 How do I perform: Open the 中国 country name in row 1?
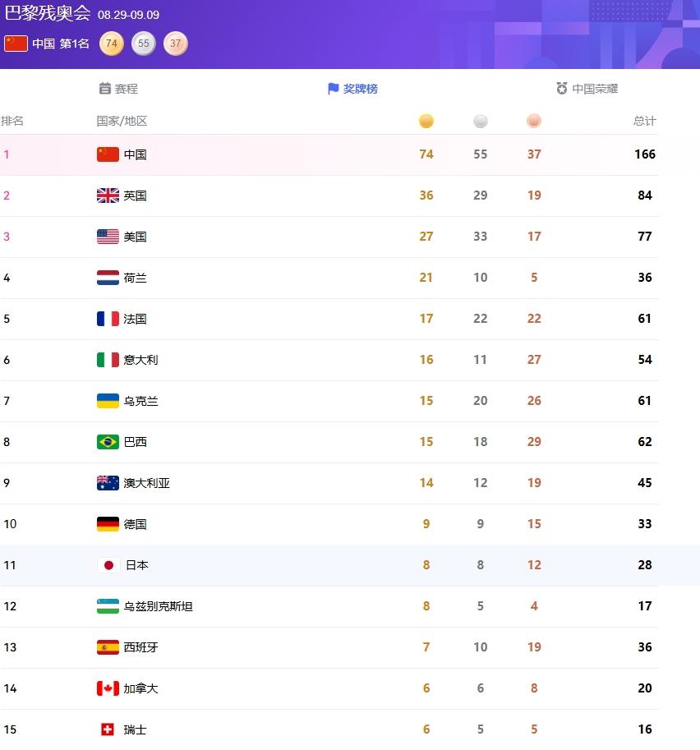[x=135, y=154]
